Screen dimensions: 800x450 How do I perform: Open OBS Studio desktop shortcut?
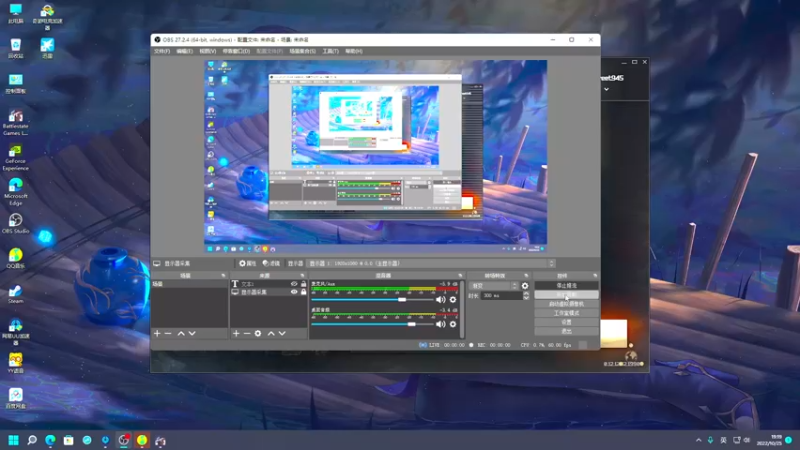coord(15,223)
